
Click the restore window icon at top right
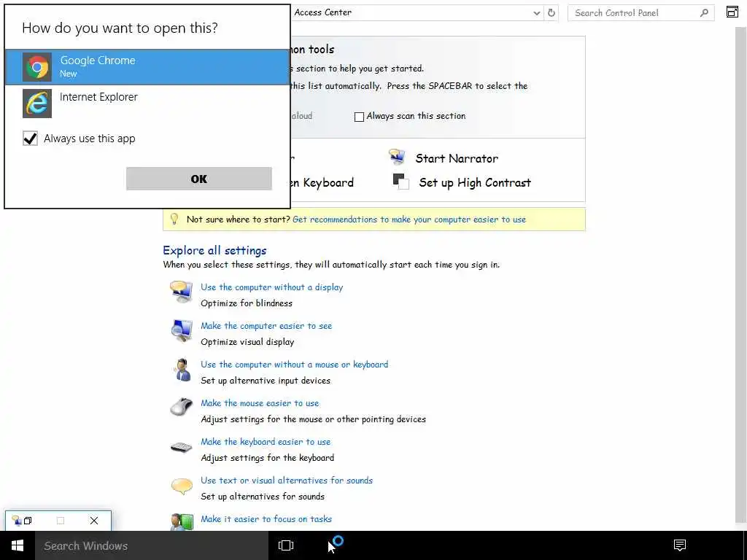(732, 12)
